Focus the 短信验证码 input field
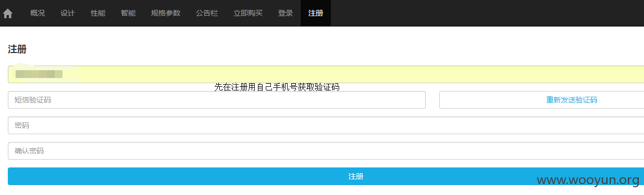Screen dimensions: 644x195 (217, 100)
